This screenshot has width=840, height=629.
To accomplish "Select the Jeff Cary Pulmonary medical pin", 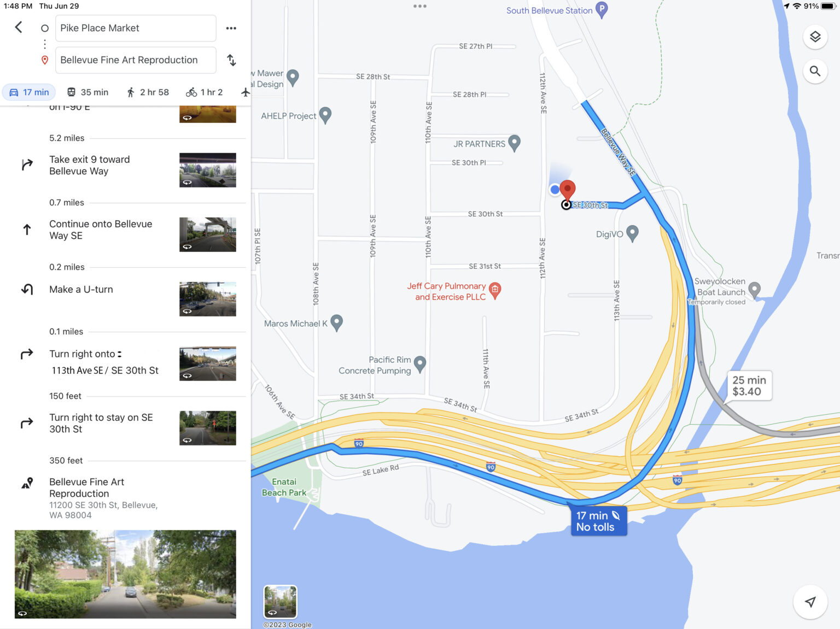I will tap(495, 291).
